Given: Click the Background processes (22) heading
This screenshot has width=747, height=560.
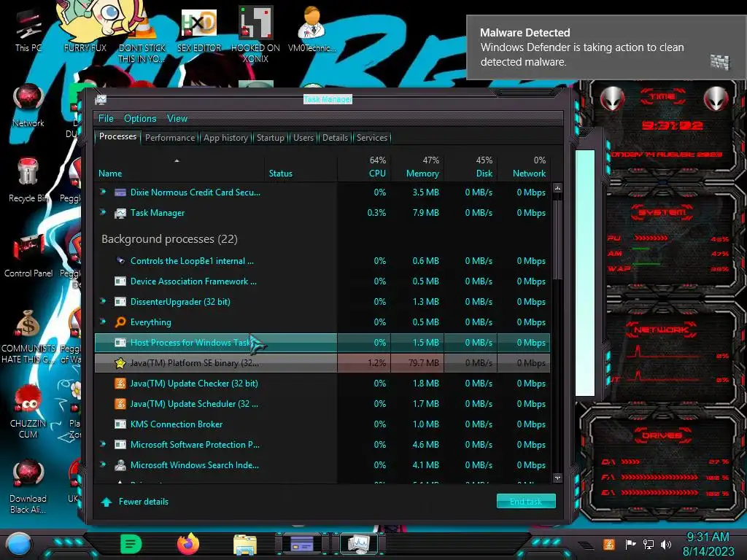Looking at the screenshot, I should coord(169,239).
